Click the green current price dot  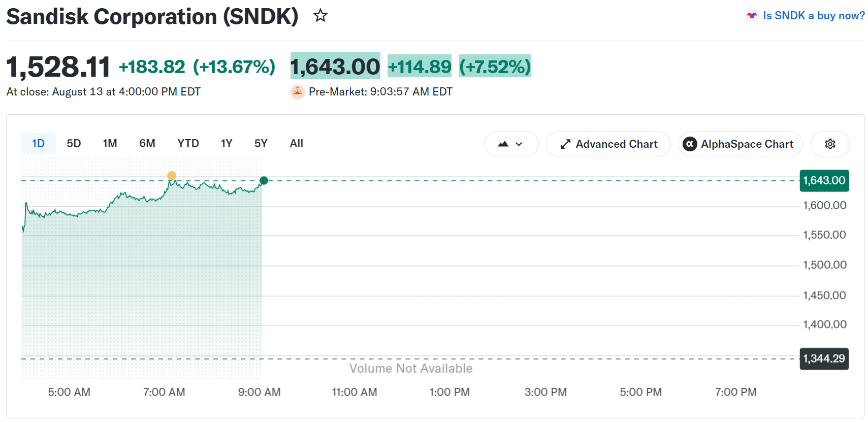264,180
